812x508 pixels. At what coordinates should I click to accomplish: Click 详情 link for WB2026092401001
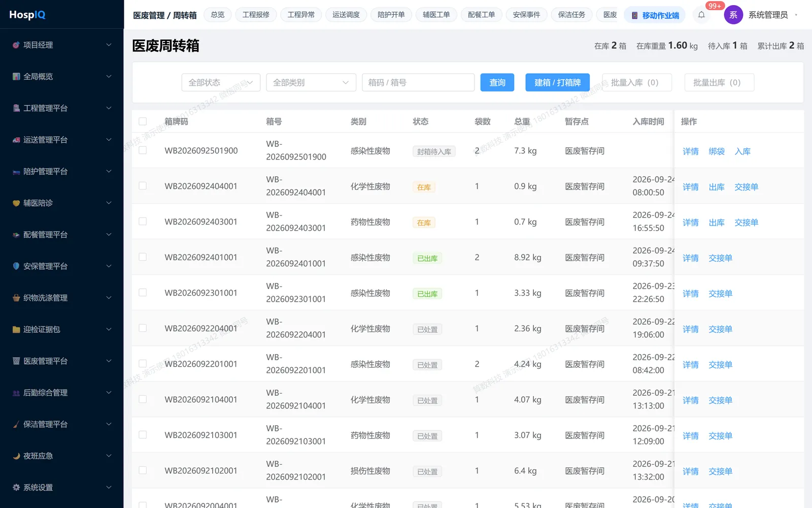(x=691, y=258)
